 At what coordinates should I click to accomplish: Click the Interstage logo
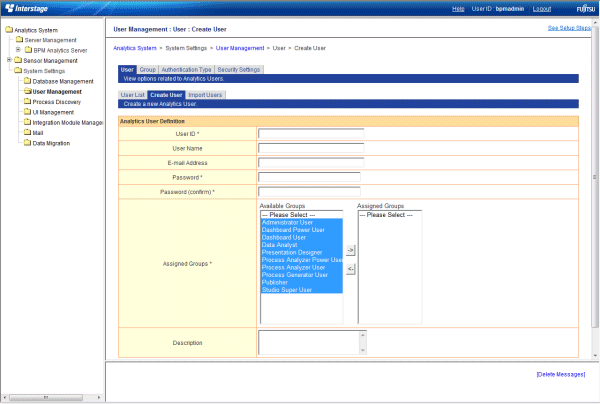26,8
